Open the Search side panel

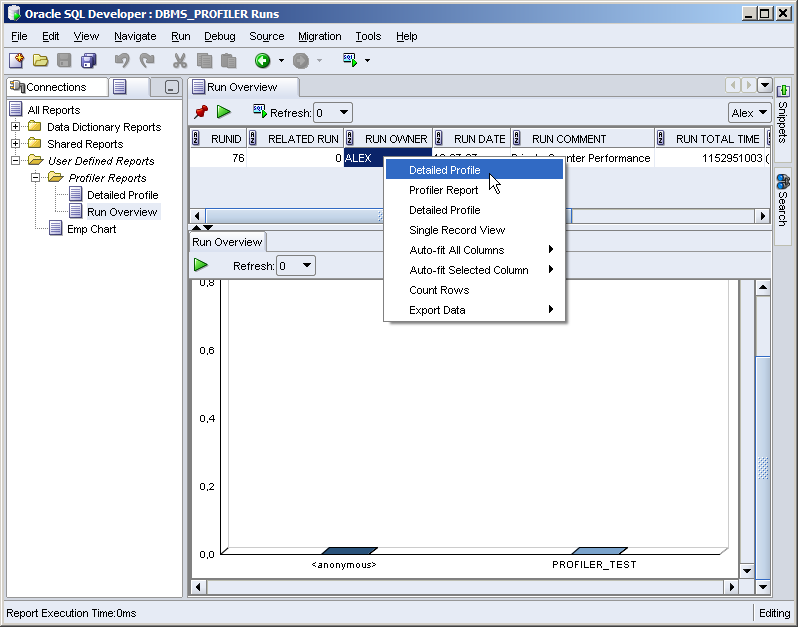[783, 200]
